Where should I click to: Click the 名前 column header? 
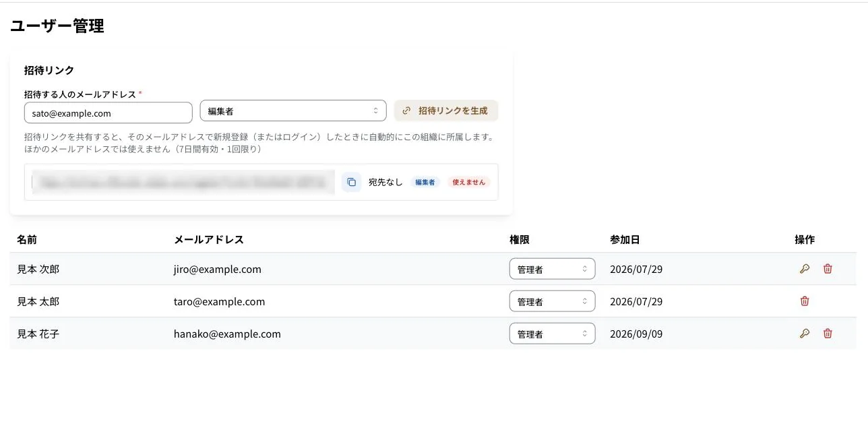(27, 239)
